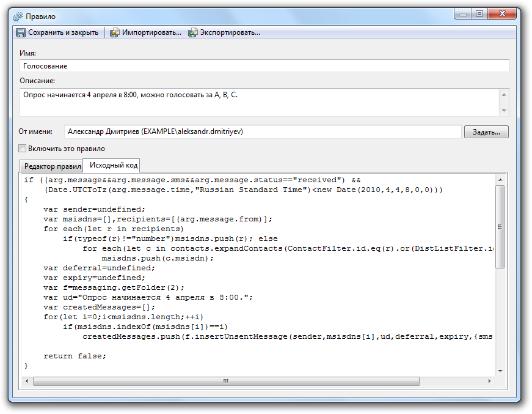Image resolution: width=532 pixels, height=414 pixels.
Task: Click code editor vertical scroll down arrow
Action: 500,371
